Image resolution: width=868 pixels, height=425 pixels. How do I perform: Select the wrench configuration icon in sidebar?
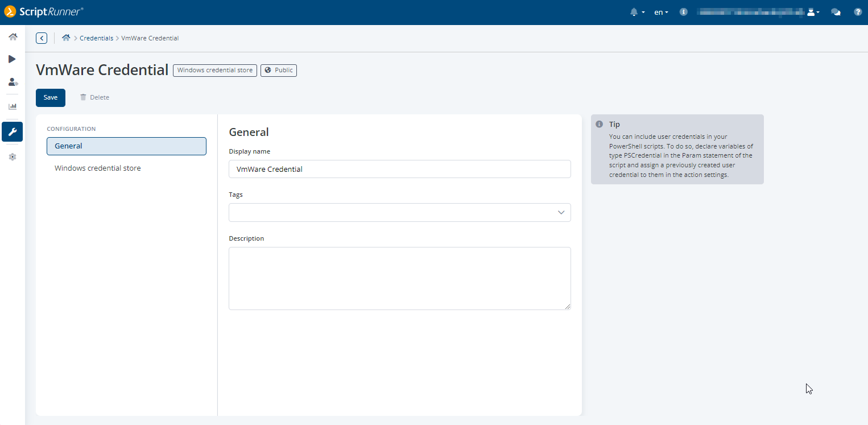click(13, 132)
